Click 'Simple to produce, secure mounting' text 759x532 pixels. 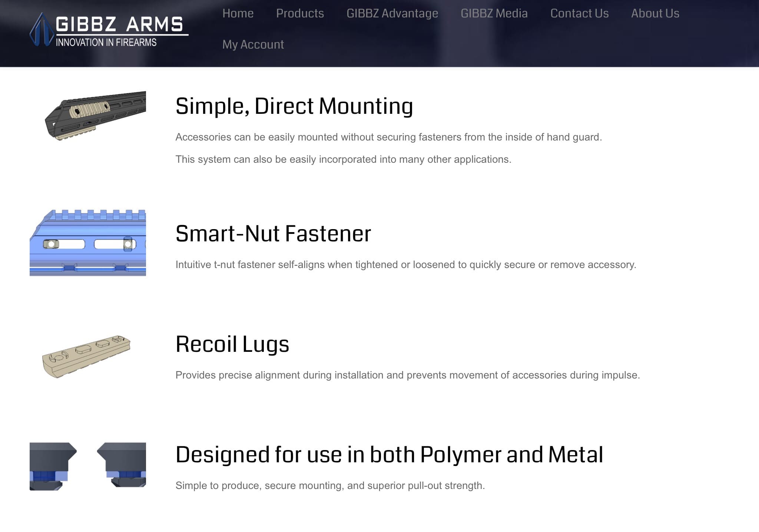pos(330,486)
